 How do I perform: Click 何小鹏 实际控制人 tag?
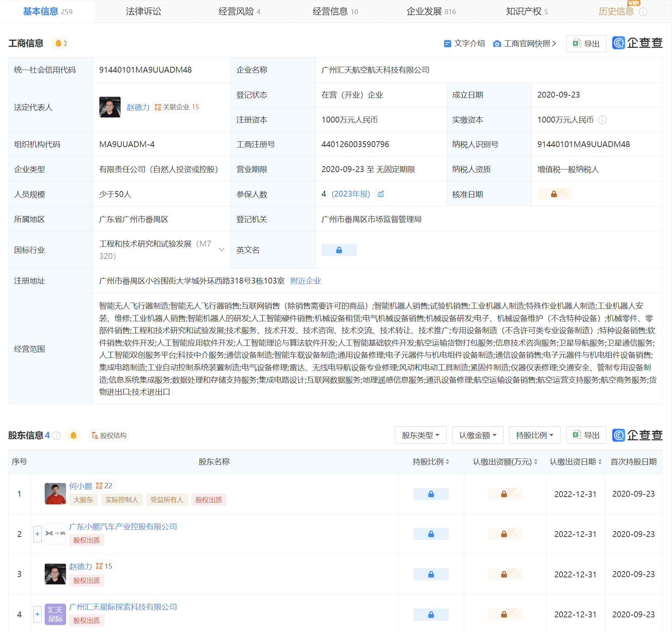tap(122, 500)
